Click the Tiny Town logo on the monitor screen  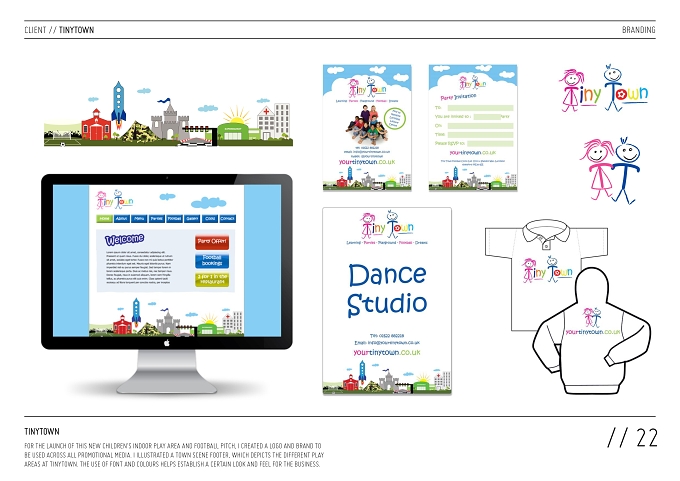point(114,200)
